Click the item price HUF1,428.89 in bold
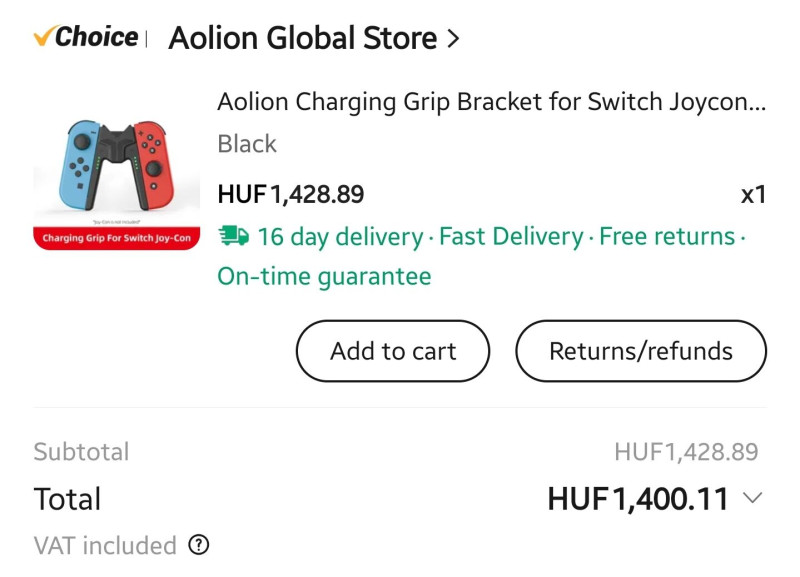Image resolution: width=800 pixels, height=577 pixels. click(x=290, y=194)
